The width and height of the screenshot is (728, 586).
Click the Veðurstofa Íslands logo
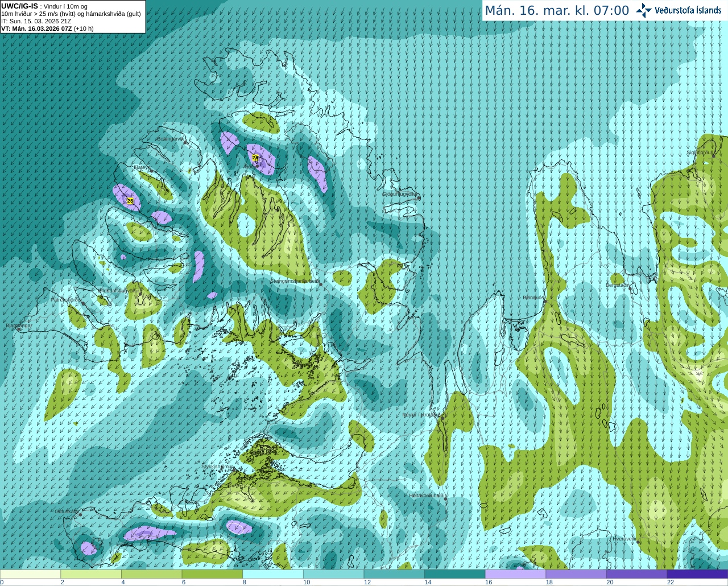pos(679,10)
